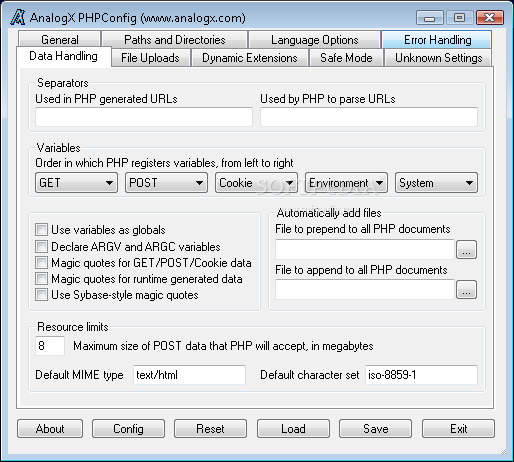Focus the PHP parse URLs separator field

coord(369,117)
